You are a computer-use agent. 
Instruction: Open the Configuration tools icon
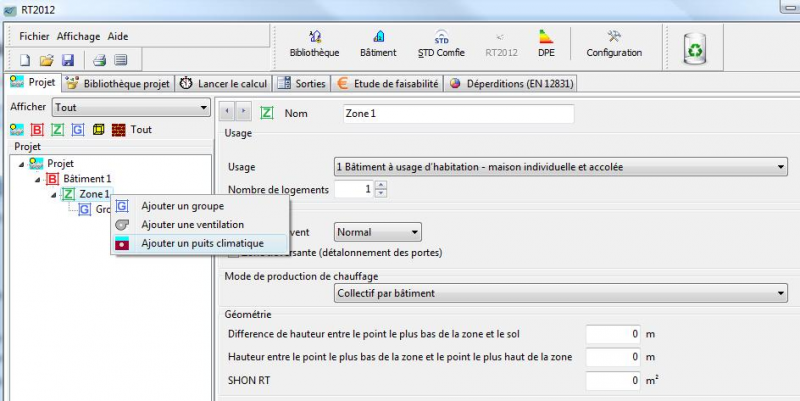(x=614, y=43)
